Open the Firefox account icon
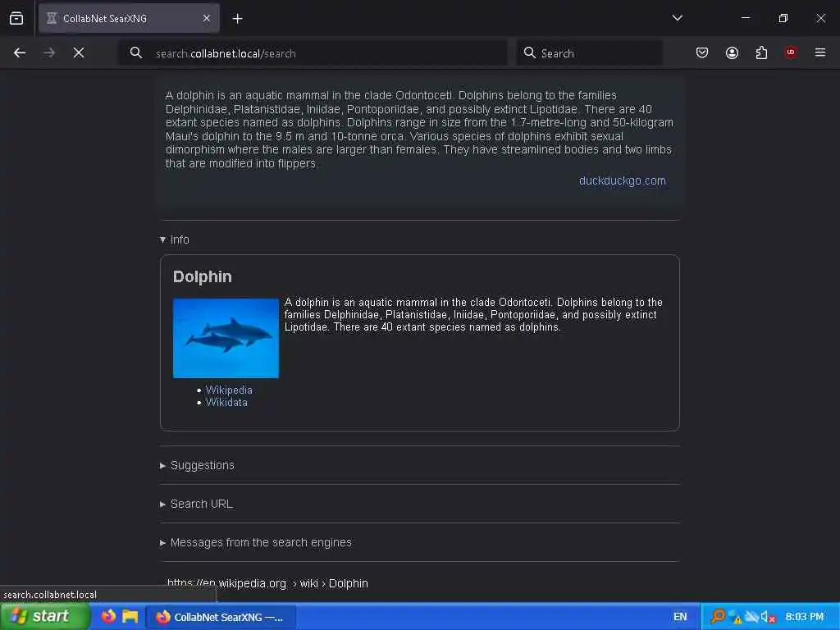The width and height of the screenshot is (840, 630). coord(732,52)
